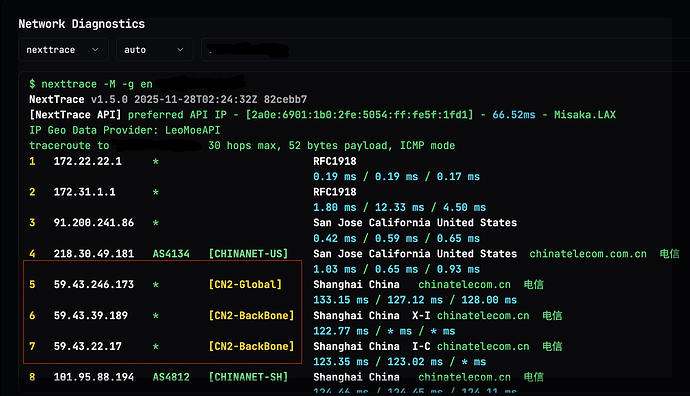Screen dimensions: 690x396
Task: Click the $ nexttrace -M -g en command
Action: pyautogui.click(x=91, y=84)
